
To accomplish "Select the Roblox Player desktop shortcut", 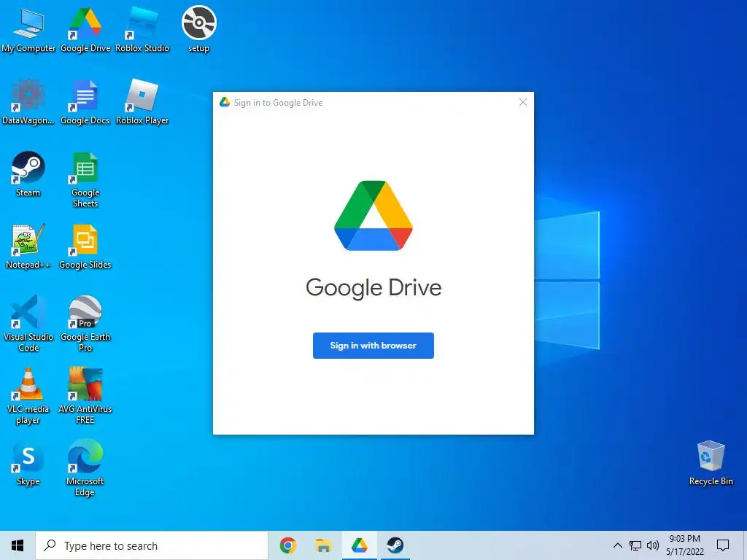I will click(142, 102).
